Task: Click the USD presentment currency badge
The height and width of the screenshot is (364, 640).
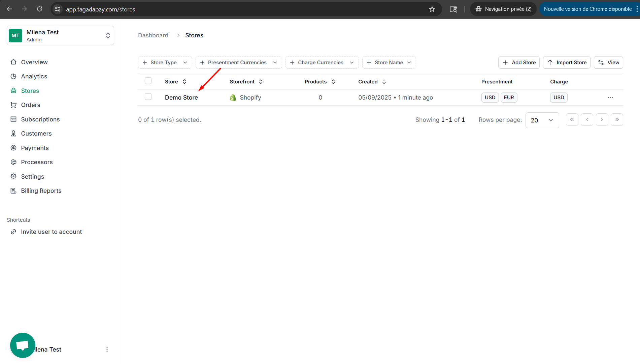Action: pyautogui.click(x=490, y=98)
